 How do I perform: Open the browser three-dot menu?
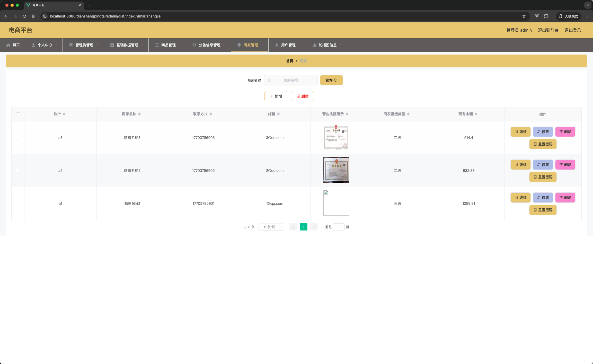(x=587, y=16)
